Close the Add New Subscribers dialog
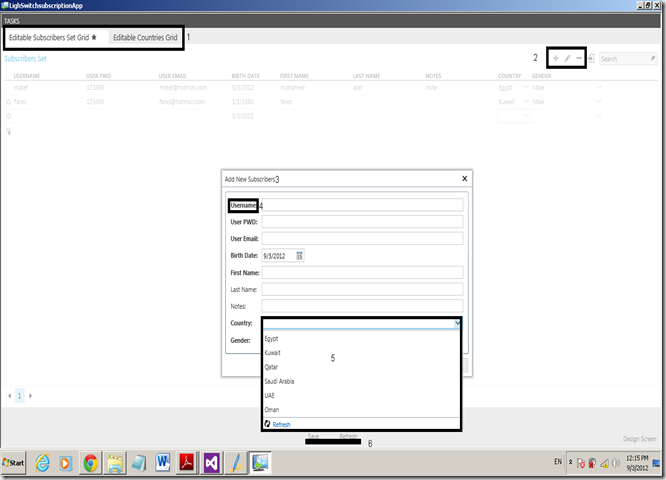Viewport: 666px width, 480px height. point(465,178)
